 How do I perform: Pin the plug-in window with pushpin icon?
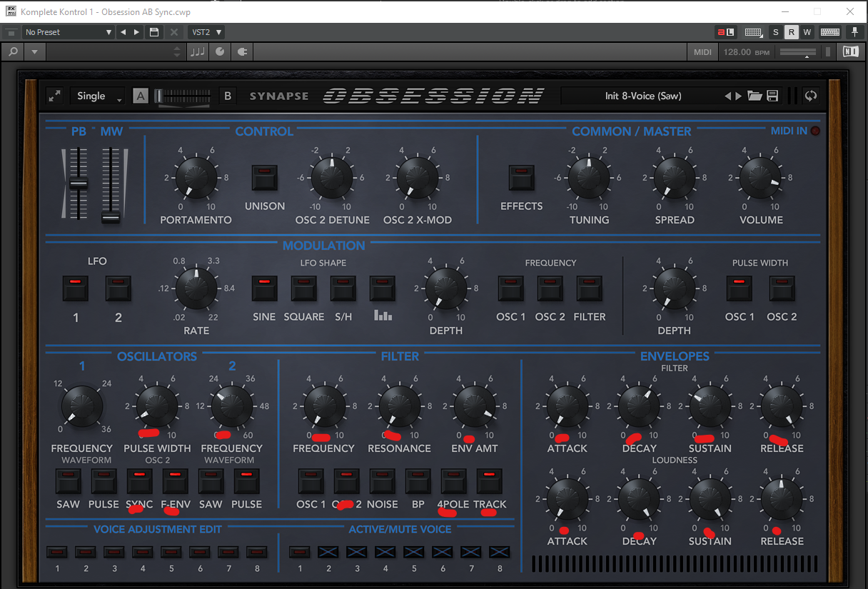click(854, 32)
